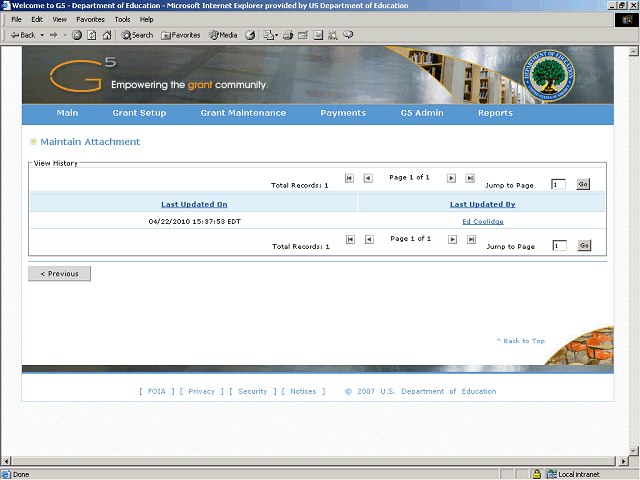Click the horizontal scrollbar track
Screen dimensions: 640x480
tap(313, 461)
